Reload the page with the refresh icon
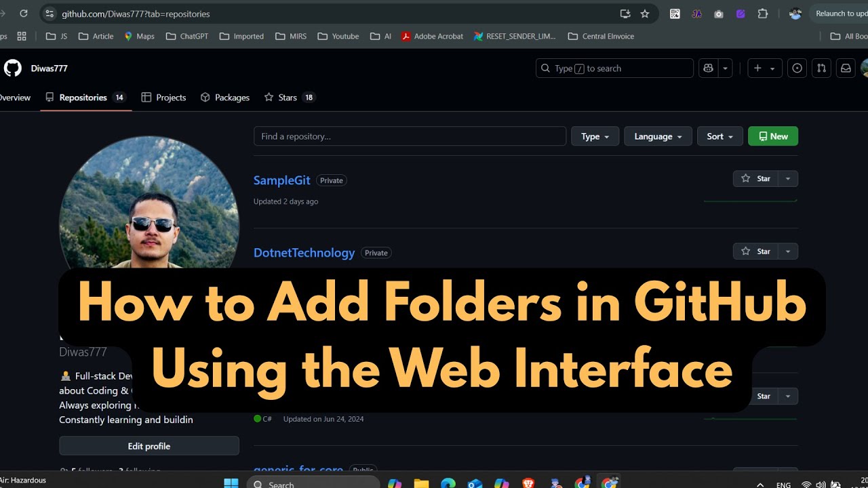The image size is (868, 488). coord(24,14)
